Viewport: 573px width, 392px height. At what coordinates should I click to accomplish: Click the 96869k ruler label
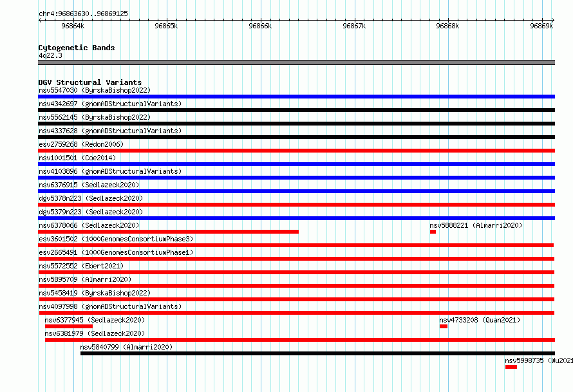click(x=541, y=26)
